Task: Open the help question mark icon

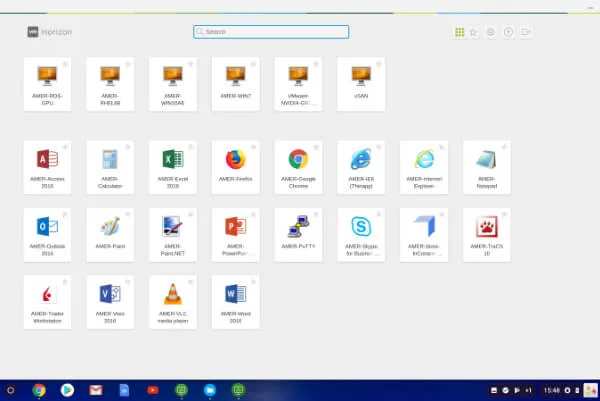Action: click(x=508, y=32)
